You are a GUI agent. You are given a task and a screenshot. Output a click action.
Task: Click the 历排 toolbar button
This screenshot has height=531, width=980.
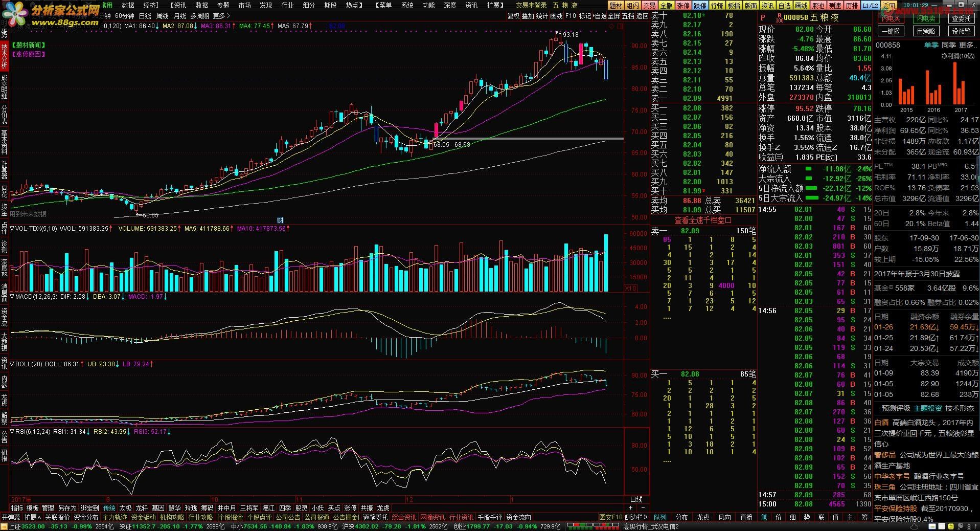(852, 6)
